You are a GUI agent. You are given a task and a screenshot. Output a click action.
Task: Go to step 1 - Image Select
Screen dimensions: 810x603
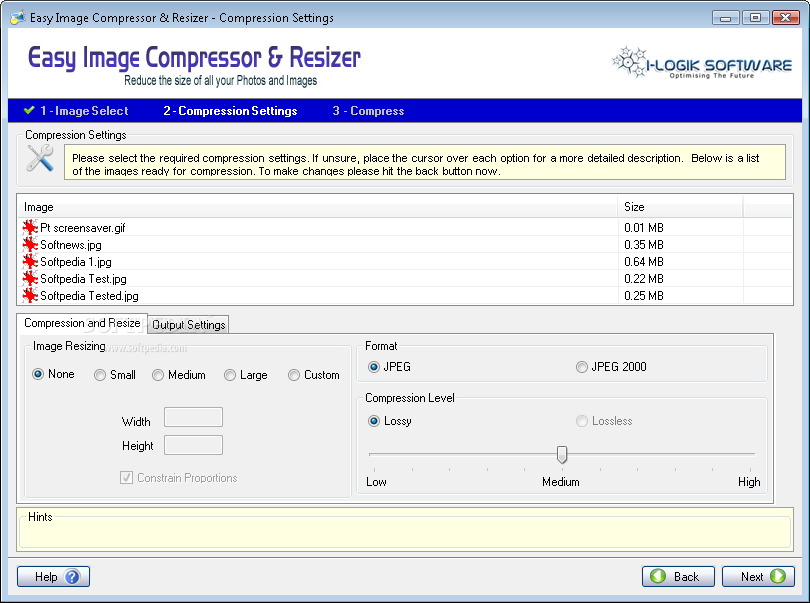(84, 111)
